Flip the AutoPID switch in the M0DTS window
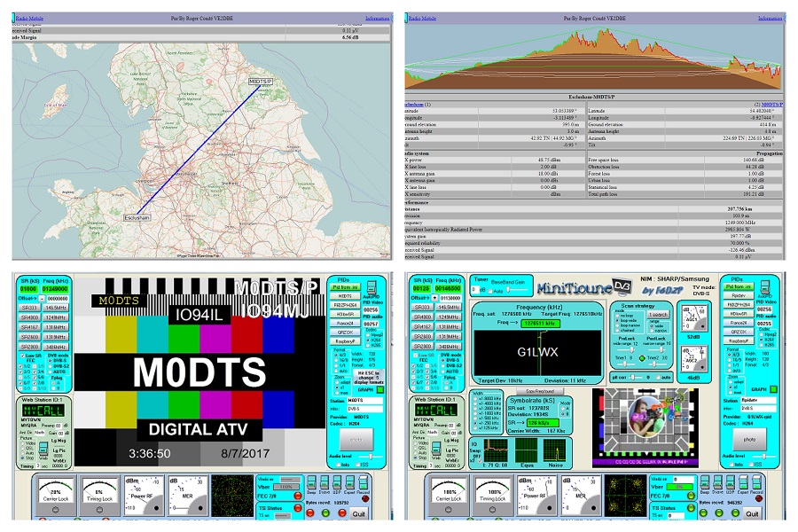Viewport: 798px width, 532px height. pyautogui.click(x=372, y=286)
